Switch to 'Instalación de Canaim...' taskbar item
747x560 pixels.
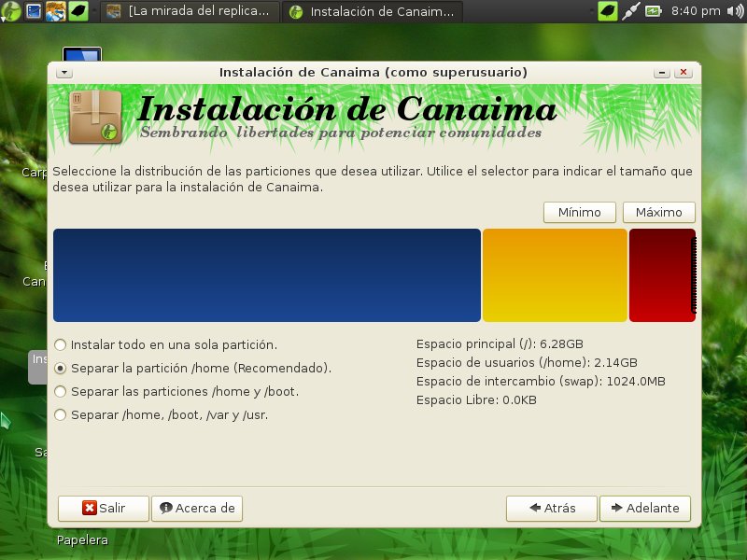click(373, 12)
